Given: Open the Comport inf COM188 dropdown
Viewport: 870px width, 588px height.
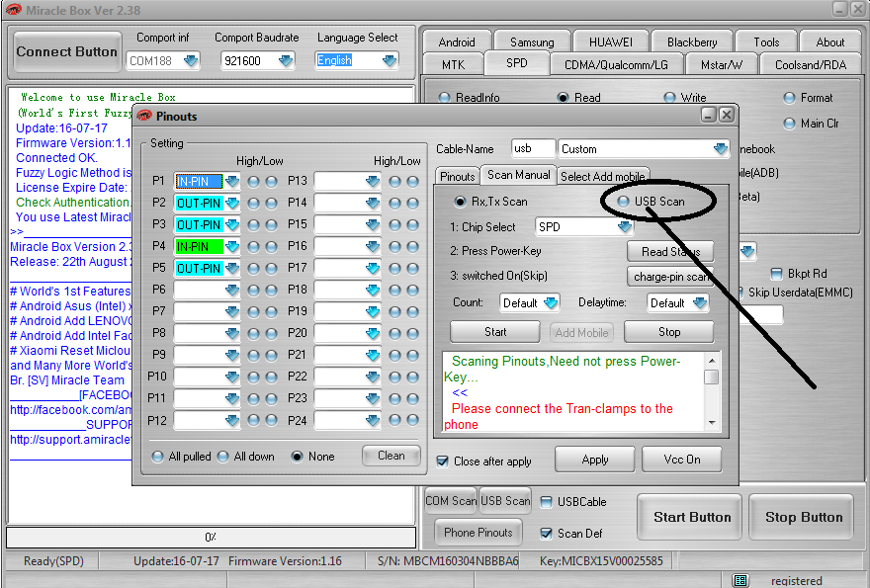Looking at the screenshot, I should click(191, 60).
